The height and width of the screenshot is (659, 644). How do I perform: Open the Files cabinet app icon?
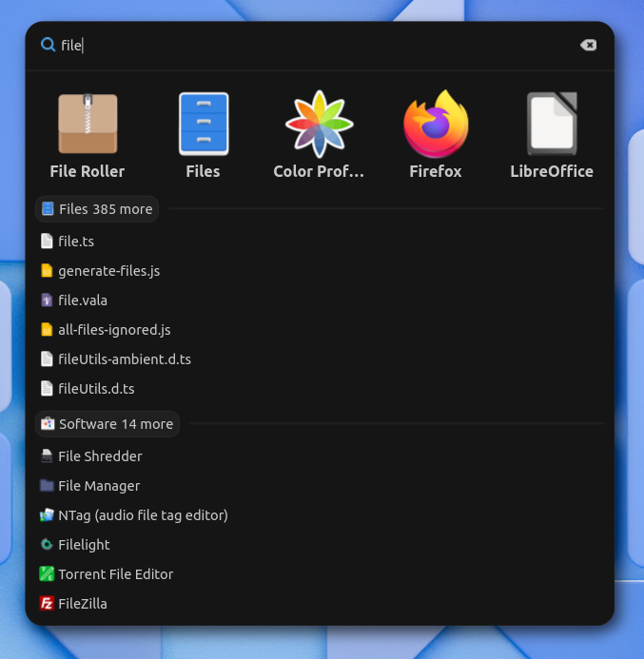[204, 124]
